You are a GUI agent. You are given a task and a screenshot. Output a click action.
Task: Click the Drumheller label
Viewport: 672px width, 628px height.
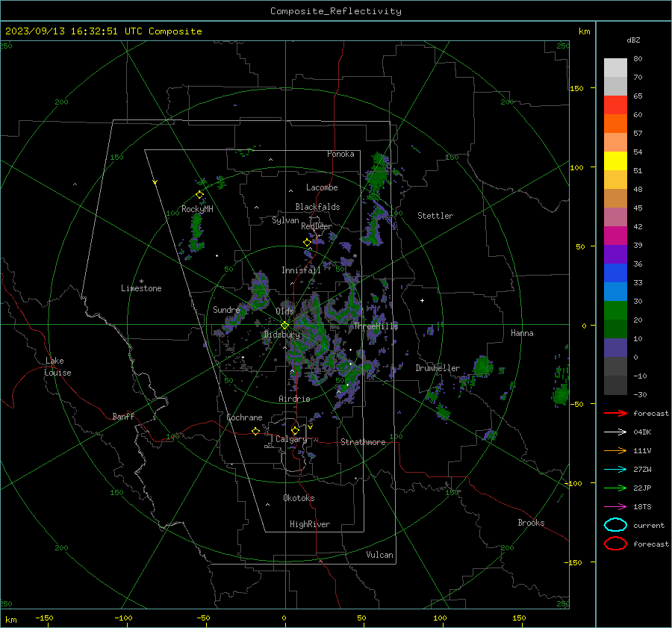point(438,368)
